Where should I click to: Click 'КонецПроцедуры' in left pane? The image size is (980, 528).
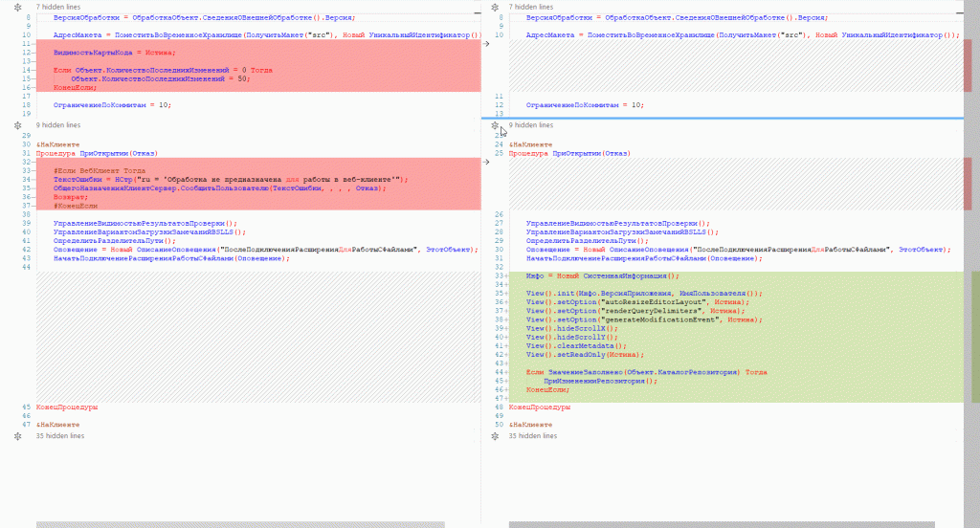point(67,407)
